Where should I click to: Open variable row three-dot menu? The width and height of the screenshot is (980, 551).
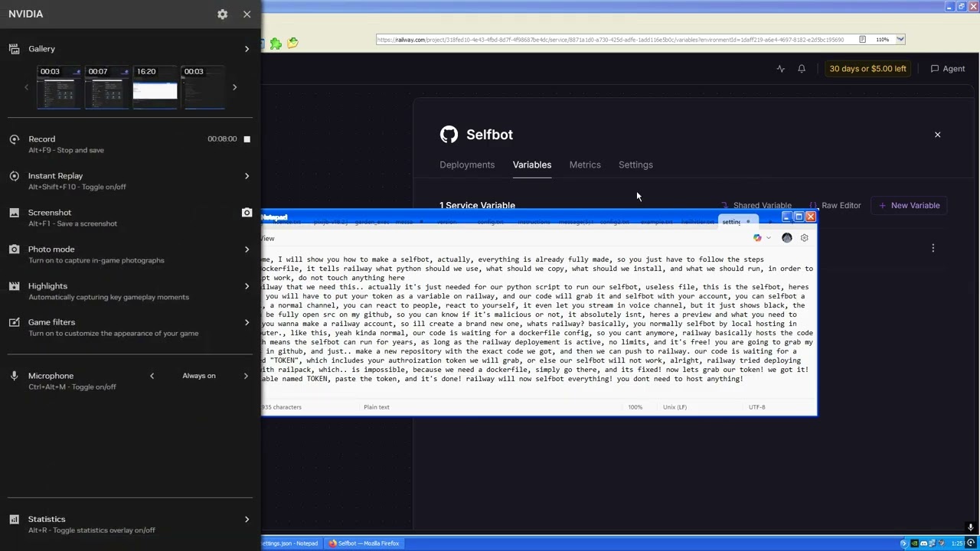933,248
